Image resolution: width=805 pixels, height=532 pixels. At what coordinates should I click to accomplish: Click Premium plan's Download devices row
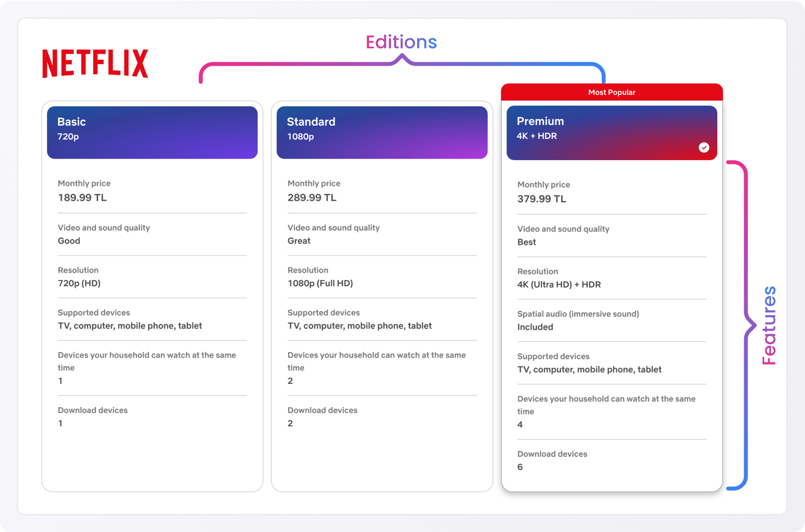(x=552, y=460)
